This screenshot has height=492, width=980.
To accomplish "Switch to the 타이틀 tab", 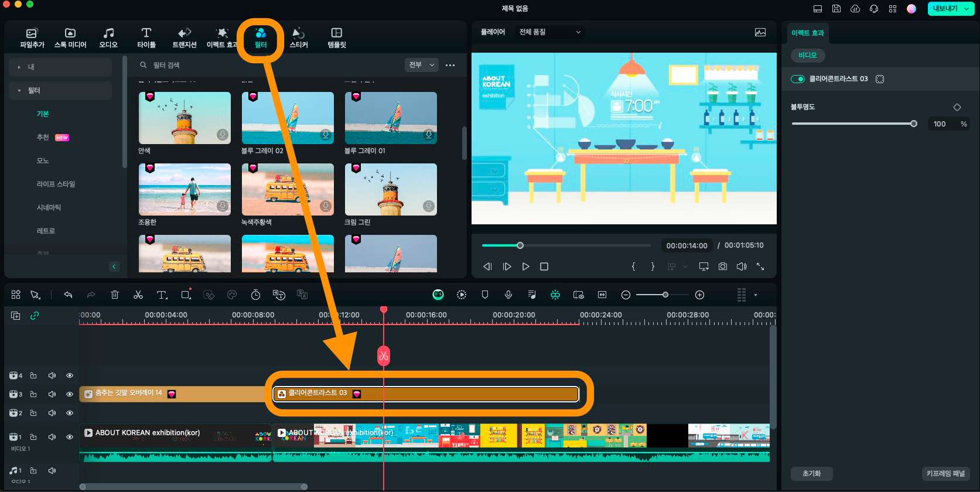I will tap(146, 37).
